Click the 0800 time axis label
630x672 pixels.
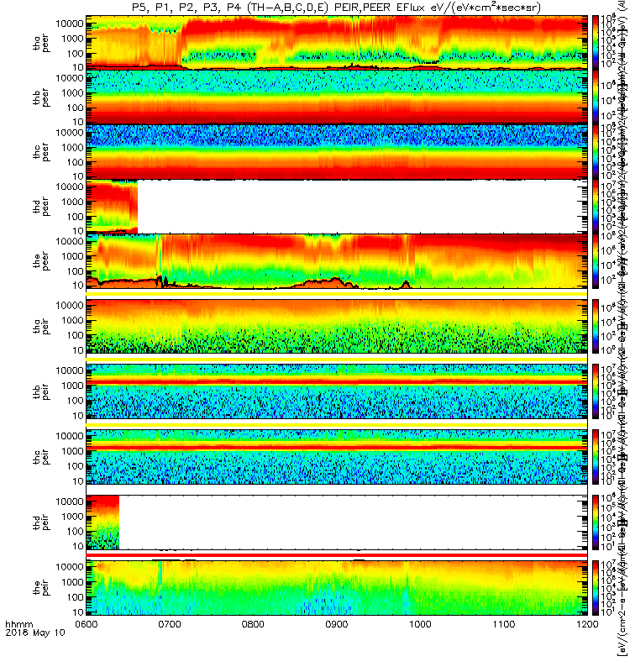[253, 624]
